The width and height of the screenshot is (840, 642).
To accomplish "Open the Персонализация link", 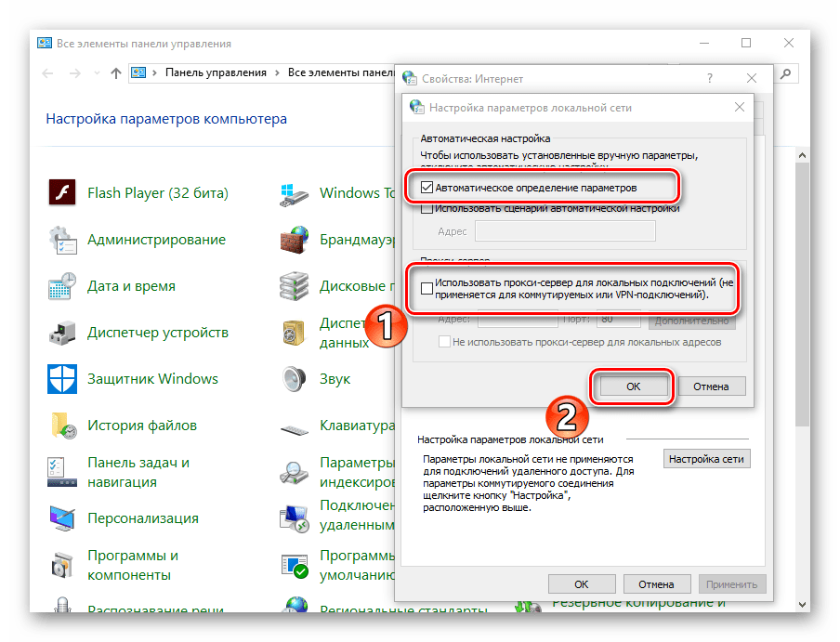I will tap(143, 518).
